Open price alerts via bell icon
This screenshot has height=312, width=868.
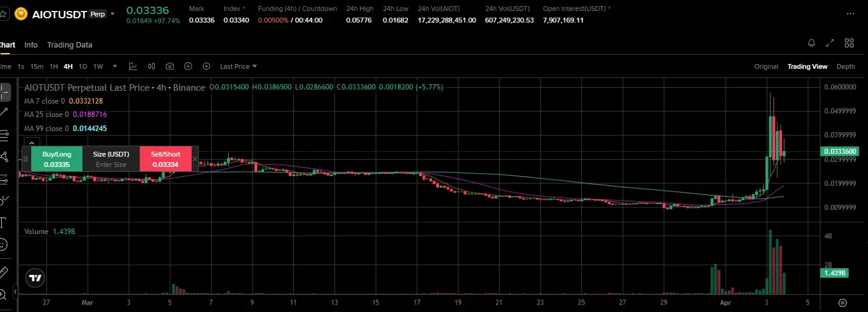pos(811,43)
